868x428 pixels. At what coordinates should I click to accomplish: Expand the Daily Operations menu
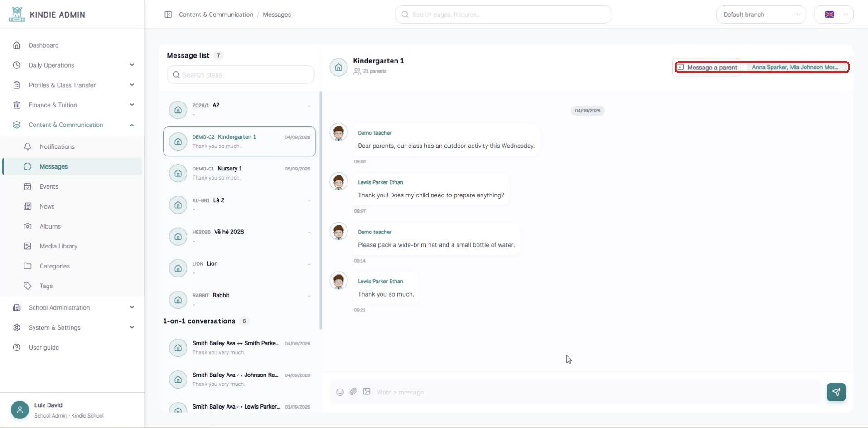(x=132, y=65)
